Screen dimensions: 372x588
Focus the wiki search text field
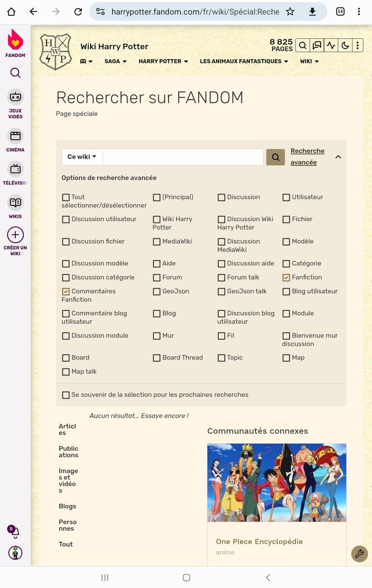(183, 157)
